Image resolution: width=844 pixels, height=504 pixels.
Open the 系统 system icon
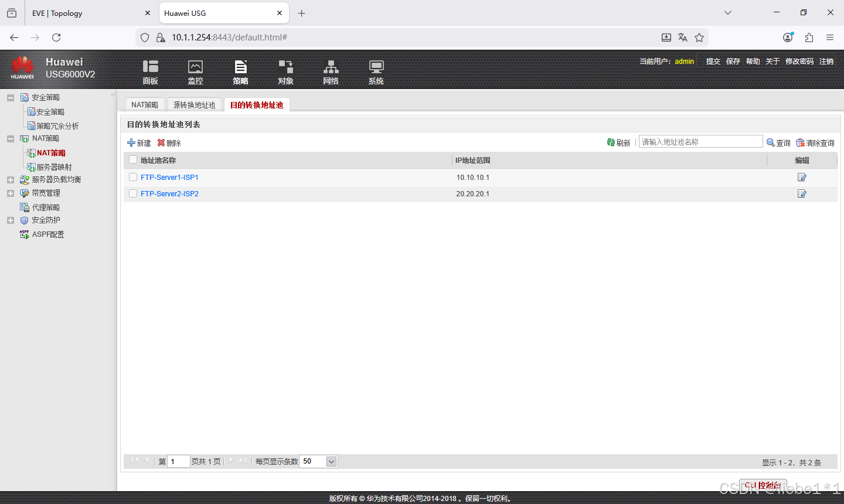(376, 72)
